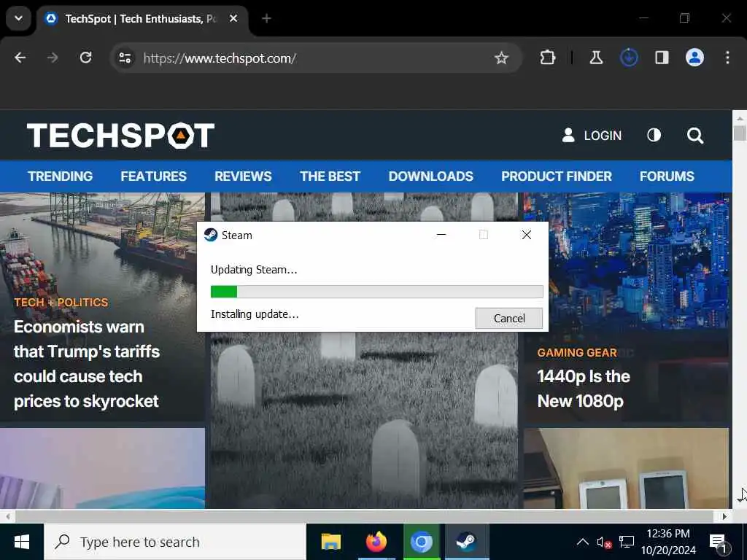Show browser downloads icon

(x=629, y=58)
